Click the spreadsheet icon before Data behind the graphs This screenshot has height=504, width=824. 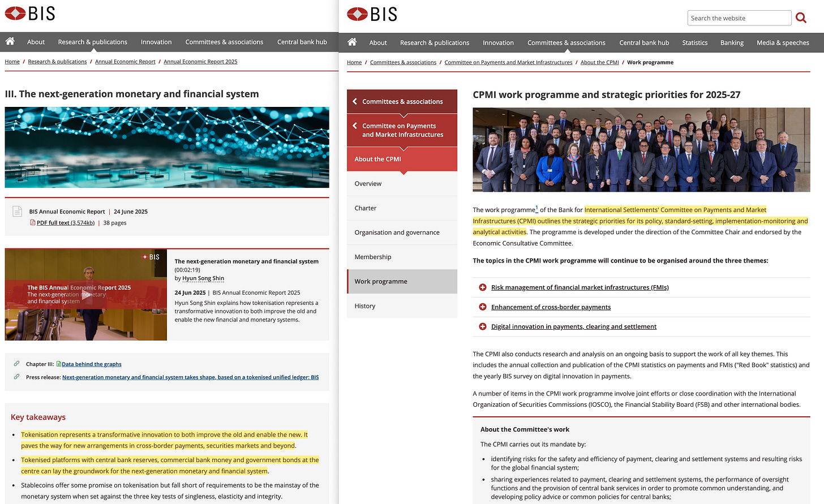pos(59,364)
